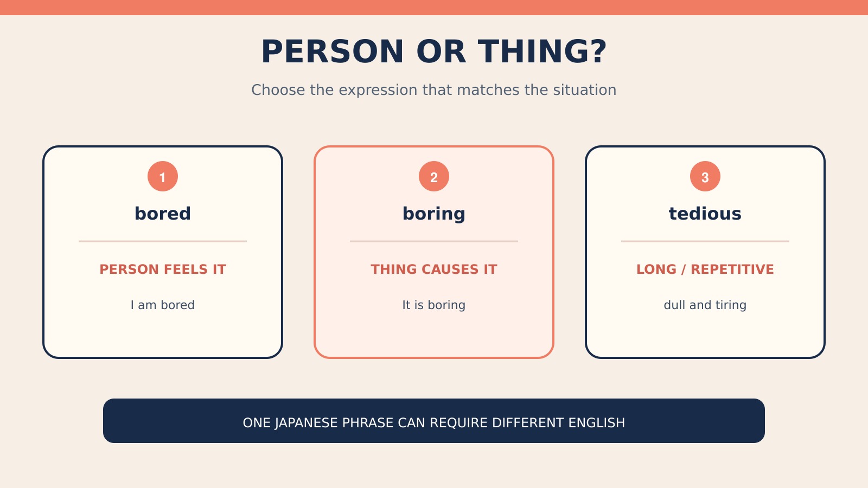The image size is (868, 488).
Task: Click the divider line under "bored"
Action: click(x=163, y=241)
